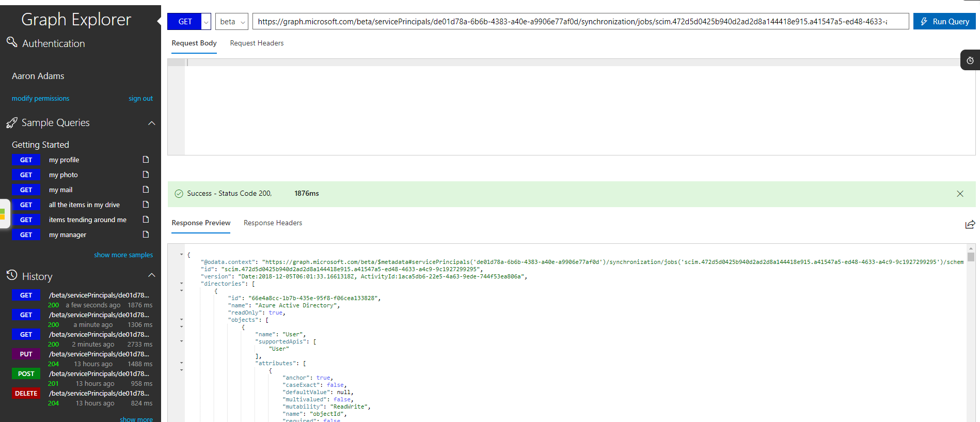Click show more samples link
The height and width of the screenshot is (422, 980).
(123, 255)
